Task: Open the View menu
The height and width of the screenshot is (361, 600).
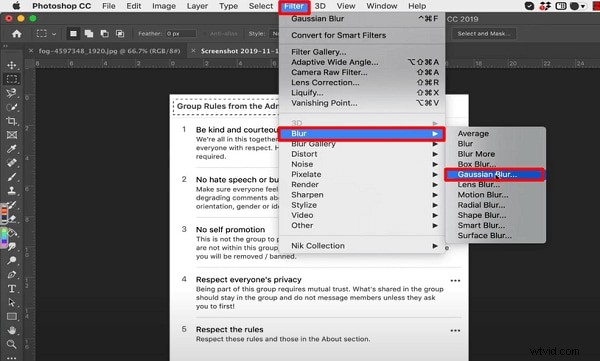Action: [x=346, y=6]
